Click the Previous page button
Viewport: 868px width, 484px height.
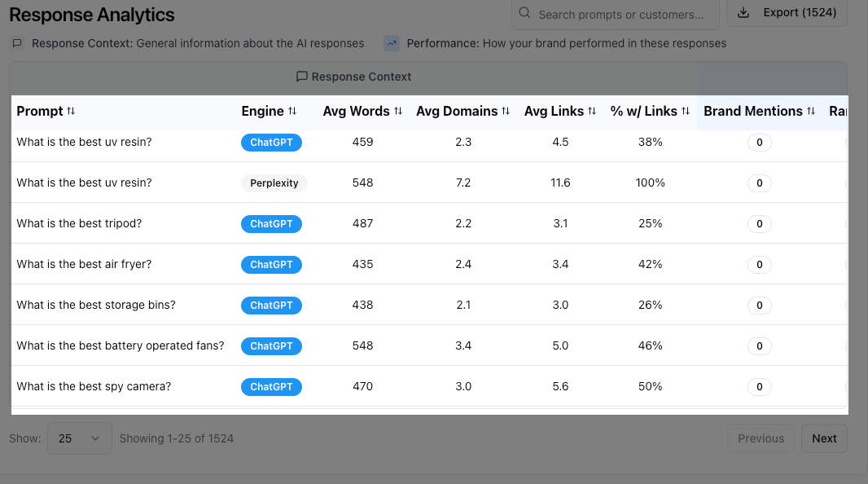(x=761, y=438)
